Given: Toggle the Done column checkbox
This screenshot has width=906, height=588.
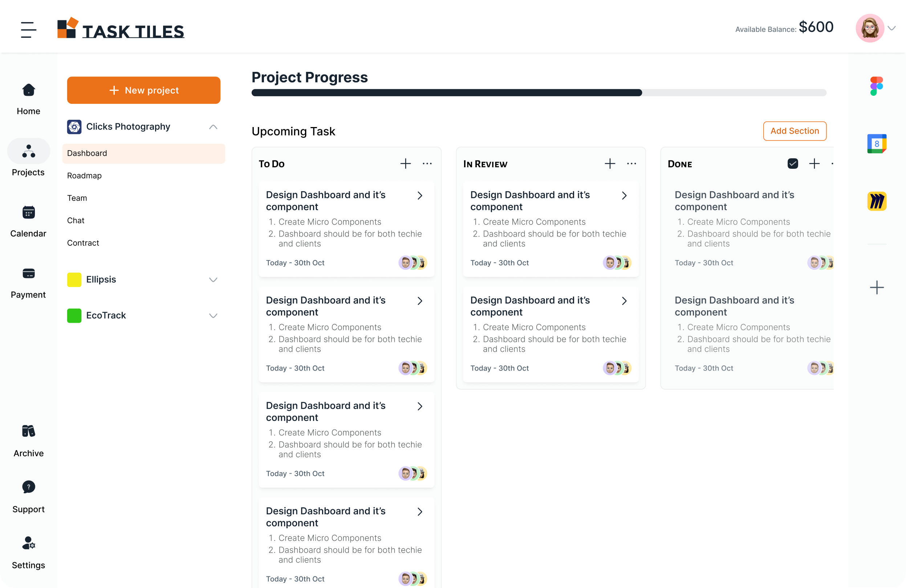Looking at the screenshot, I should 793,164.
